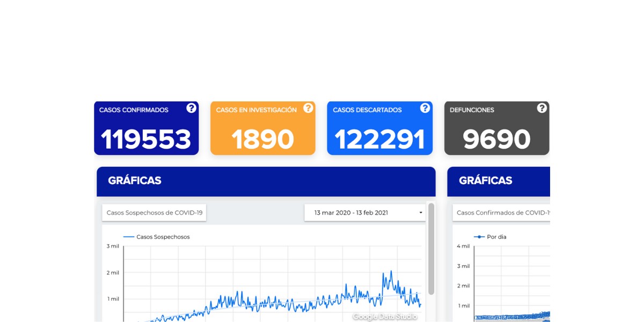The height and width of the screenshot is (322, 644).
Task: Open the Casos Sospechosos de COVID-19 selector
Action: [x=155, y=213]
